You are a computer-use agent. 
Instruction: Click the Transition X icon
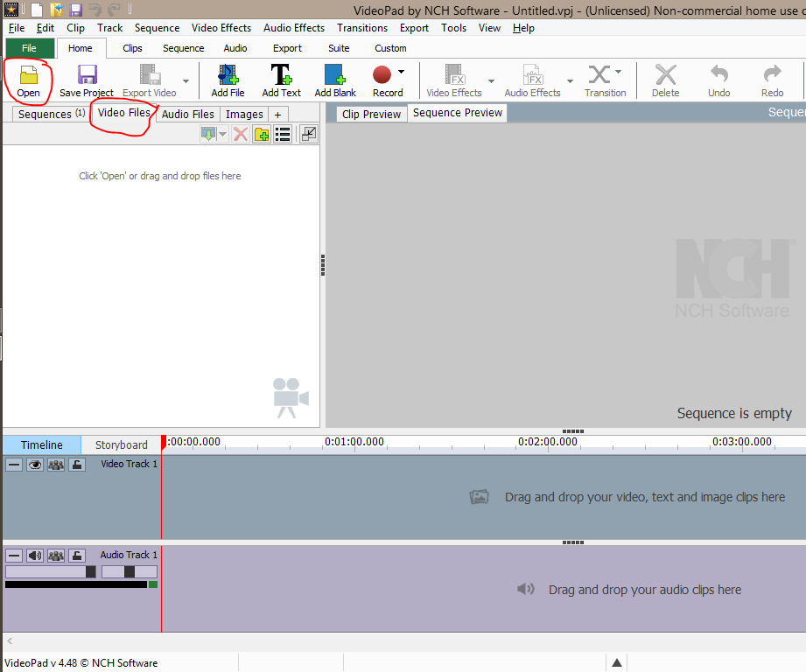click(599, 74)
